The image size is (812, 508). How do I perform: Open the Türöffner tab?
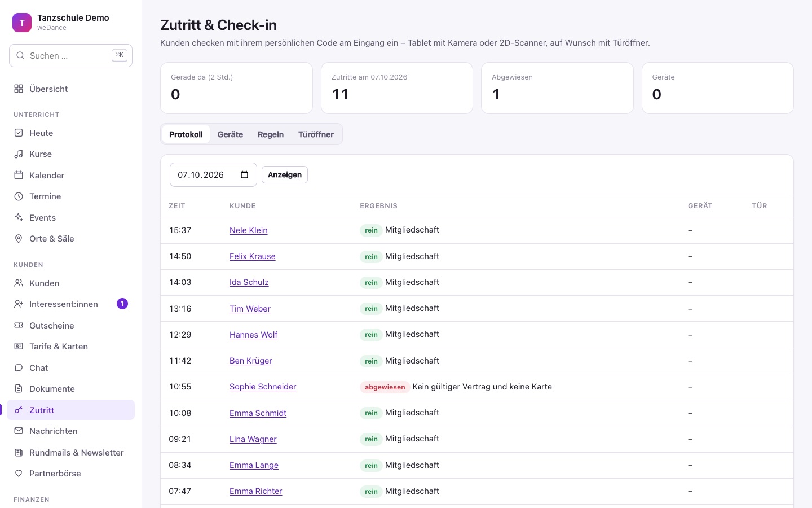click(x=316, y=134)
